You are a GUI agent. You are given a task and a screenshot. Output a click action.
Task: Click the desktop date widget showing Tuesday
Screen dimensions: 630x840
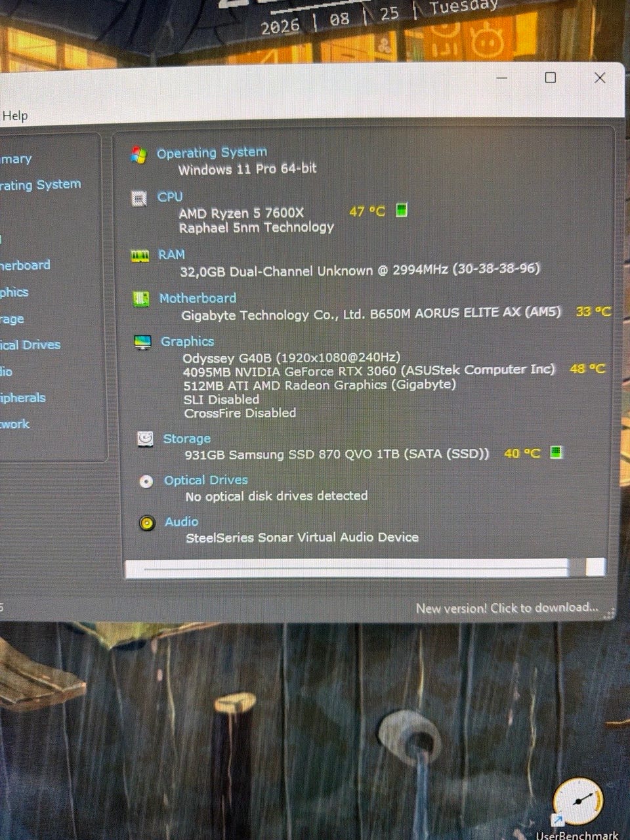tap(379, 16)
